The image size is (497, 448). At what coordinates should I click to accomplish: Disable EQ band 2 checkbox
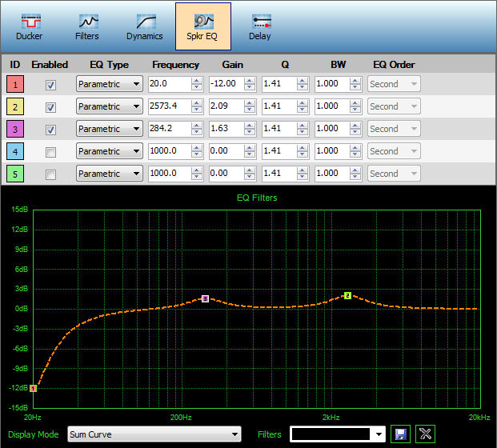click(x=50, y=107)
